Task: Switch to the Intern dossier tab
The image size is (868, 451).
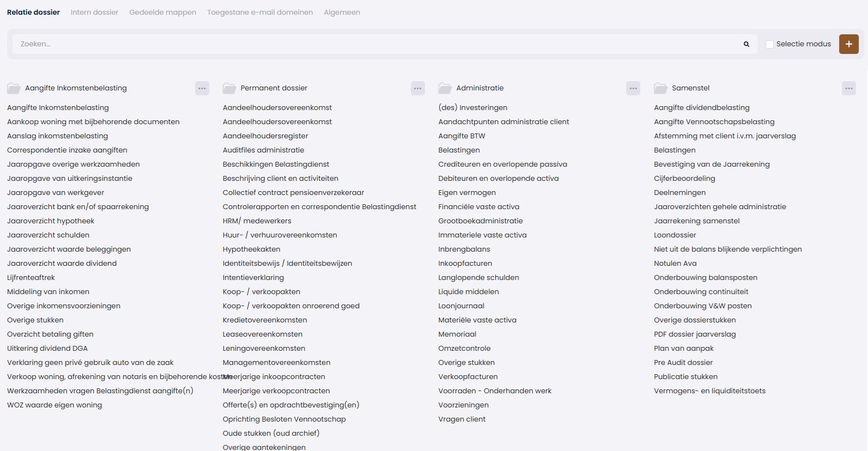Action: [94, 12]
